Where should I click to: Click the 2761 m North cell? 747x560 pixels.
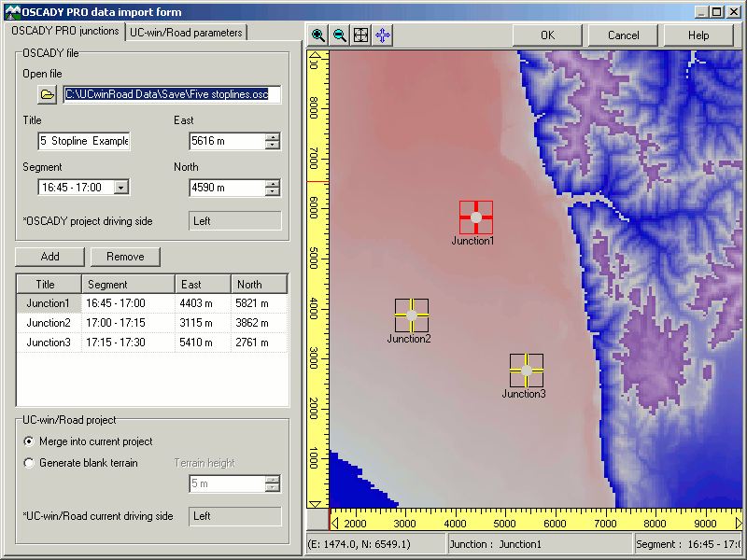coord(260,343)
